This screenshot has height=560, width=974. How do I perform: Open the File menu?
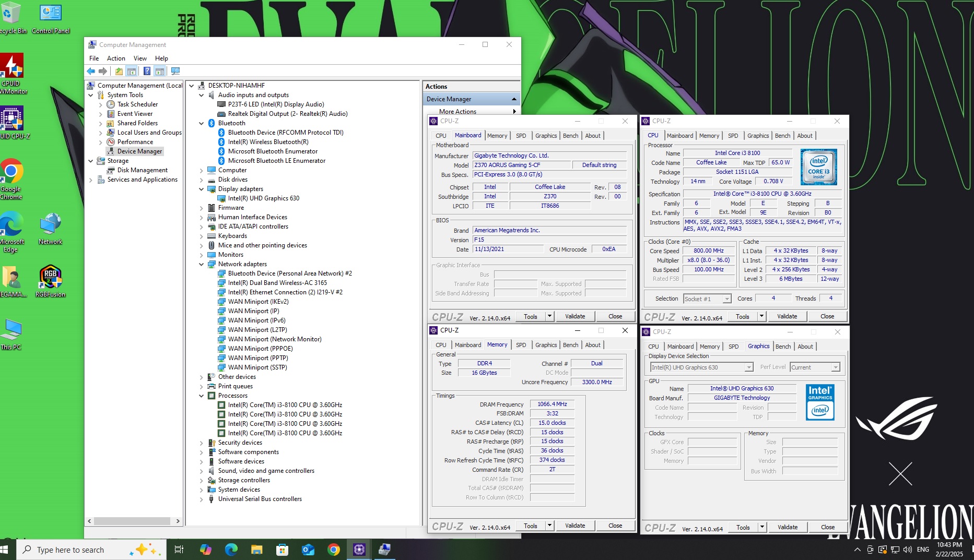click(x=94, y=58)
